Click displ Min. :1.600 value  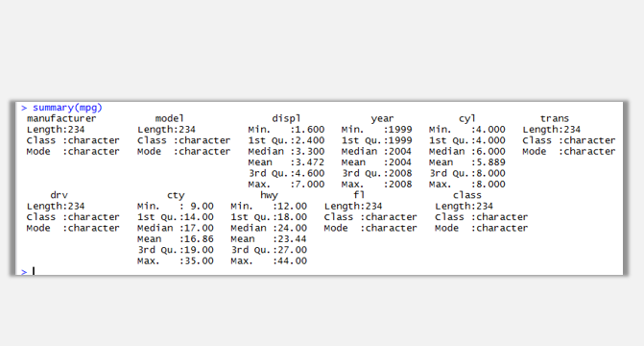pyautogui.click(x=286, y=130)
